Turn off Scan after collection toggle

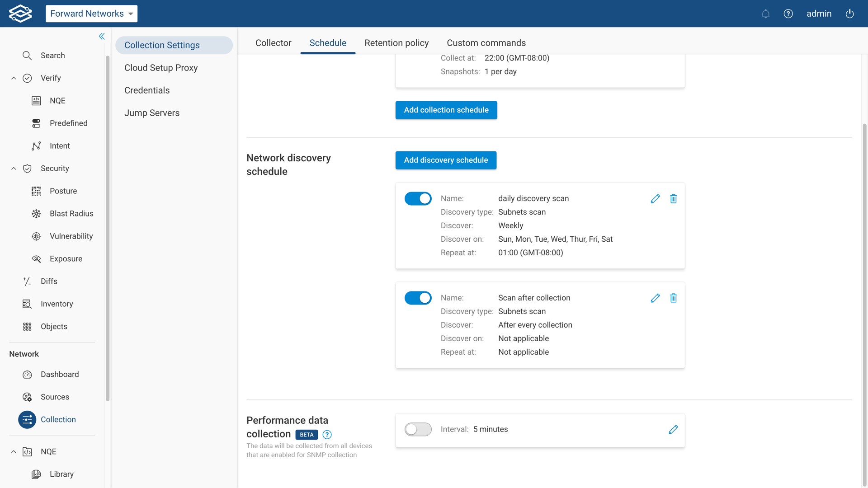(x=418, y=298)
